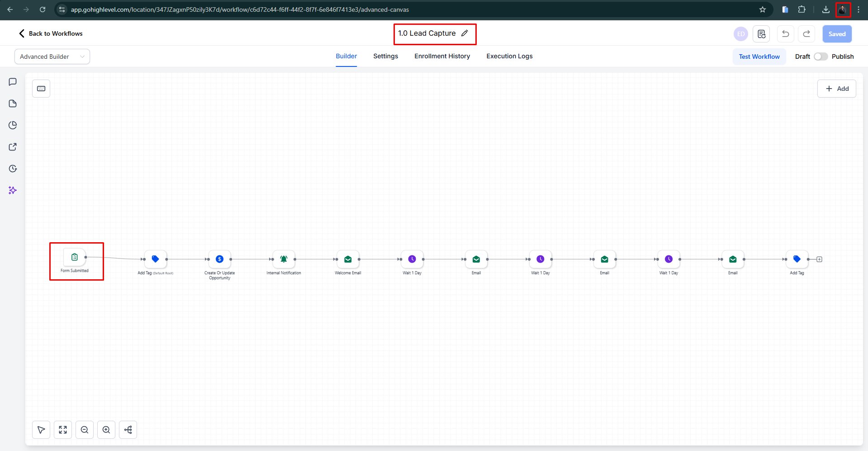
Task: Switch to the Builder tab
Action: (x=346, y=56)
